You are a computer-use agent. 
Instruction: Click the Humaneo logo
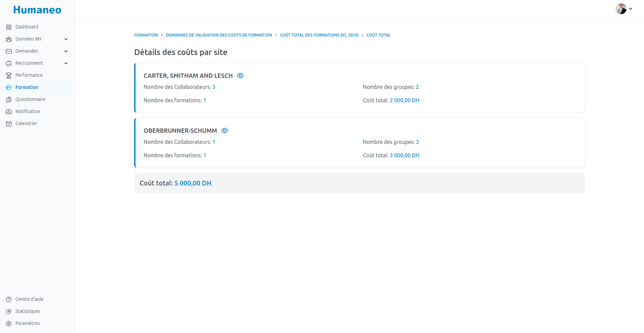pos(37,10)
